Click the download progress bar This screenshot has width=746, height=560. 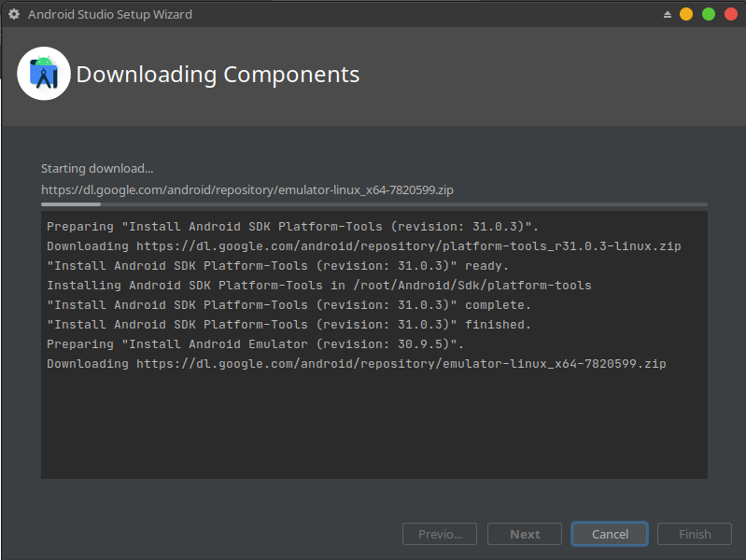pos(374,204)
